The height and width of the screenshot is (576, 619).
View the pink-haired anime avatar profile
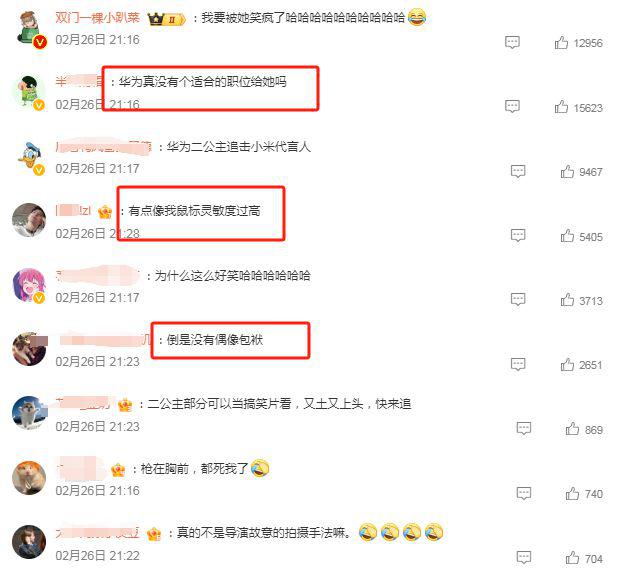click(29, 285)
